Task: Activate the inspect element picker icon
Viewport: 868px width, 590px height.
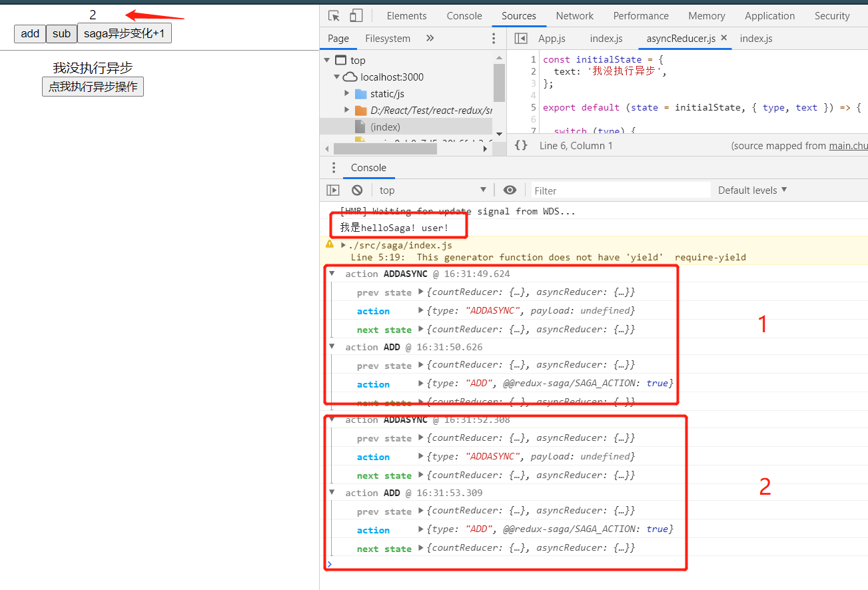Action: pyautogui.click(x=334, y=16)
